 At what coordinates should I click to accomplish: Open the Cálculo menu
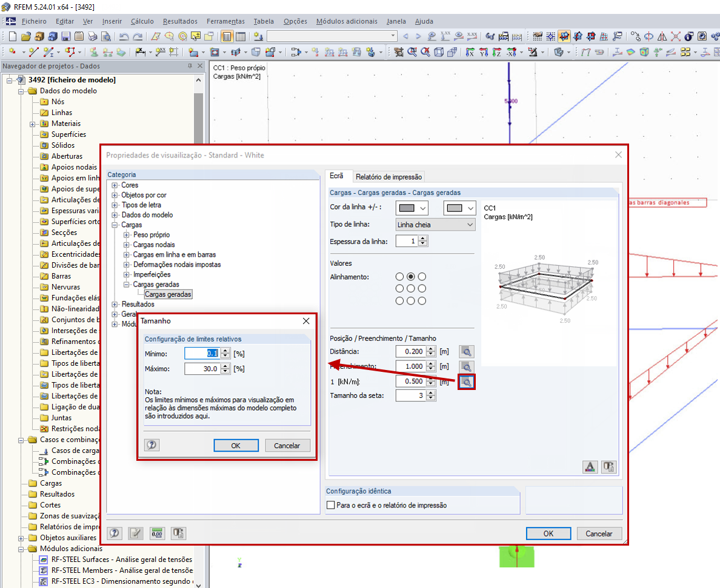(142, 21)
